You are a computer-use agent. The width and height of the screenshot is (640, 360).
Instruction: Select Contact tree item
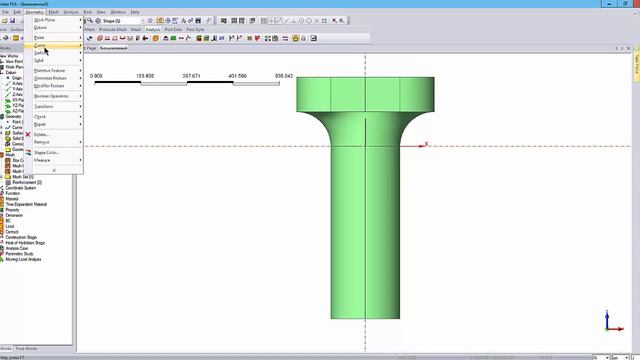point(12,232)
